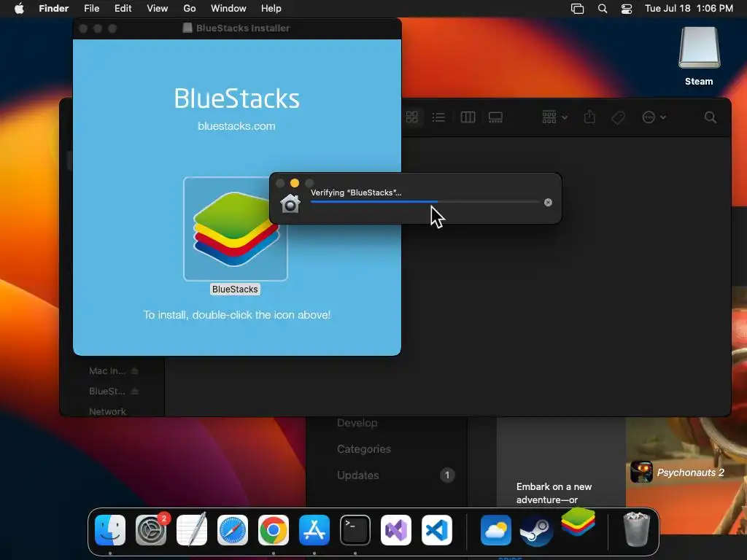Open App Store from the Dock
Image resolution: width=747 pixels, height=560 pixels.
tap(314, 530)
